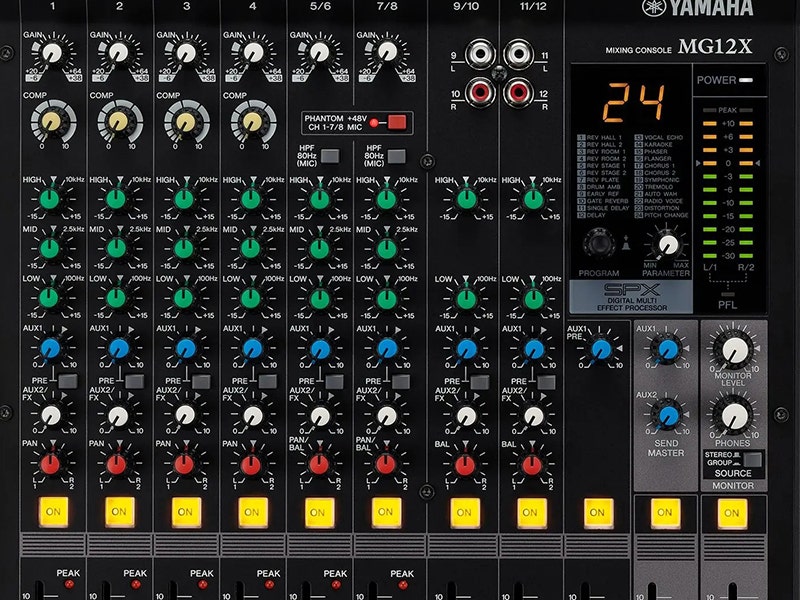The image size is (800, 600).
Task: Click the red RCA jack for input 12 R
Action: [x=519, y=92]
